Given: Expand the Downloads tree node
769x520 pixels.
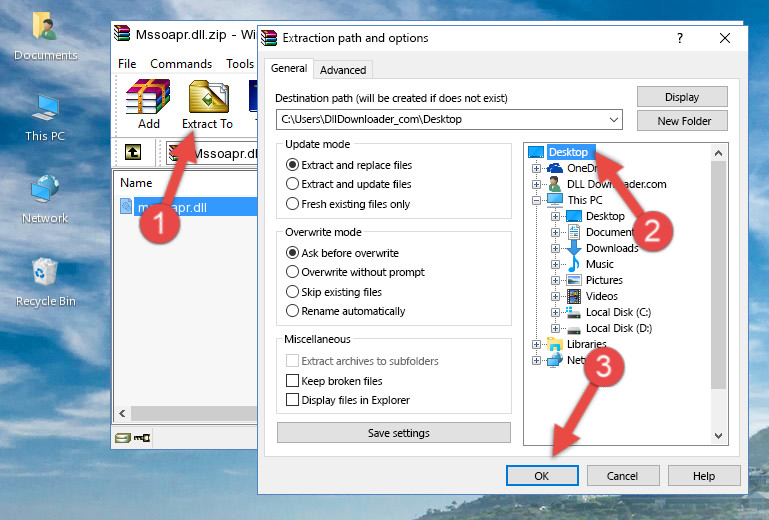Looking at the screenshot, I should (555, 248).
